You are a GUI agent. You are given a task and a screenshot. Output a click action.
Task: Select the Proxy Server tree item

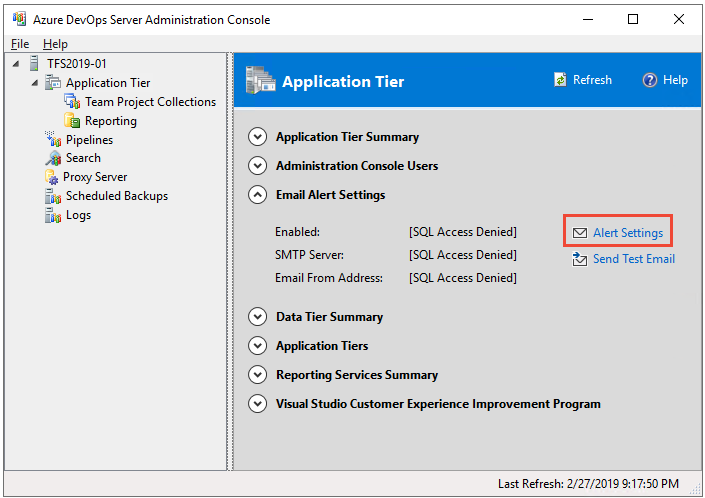(95, 177)
